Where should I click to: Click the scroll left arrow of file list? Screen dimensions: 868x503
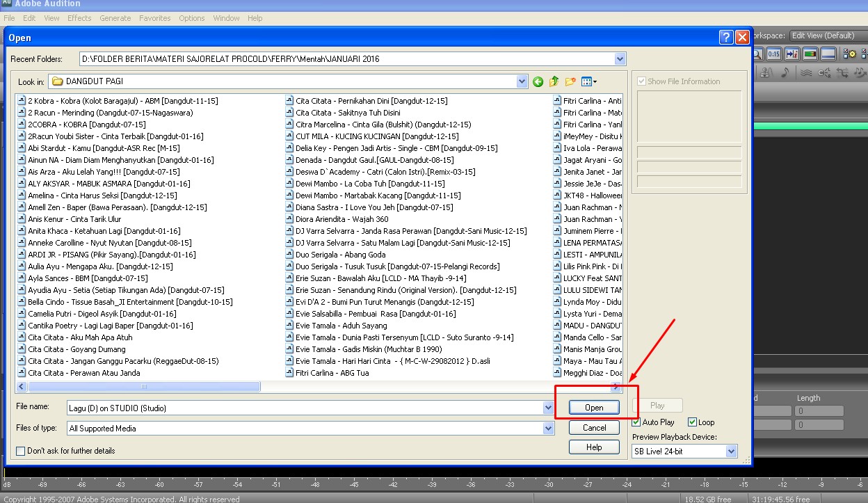[x=22, y=387]
